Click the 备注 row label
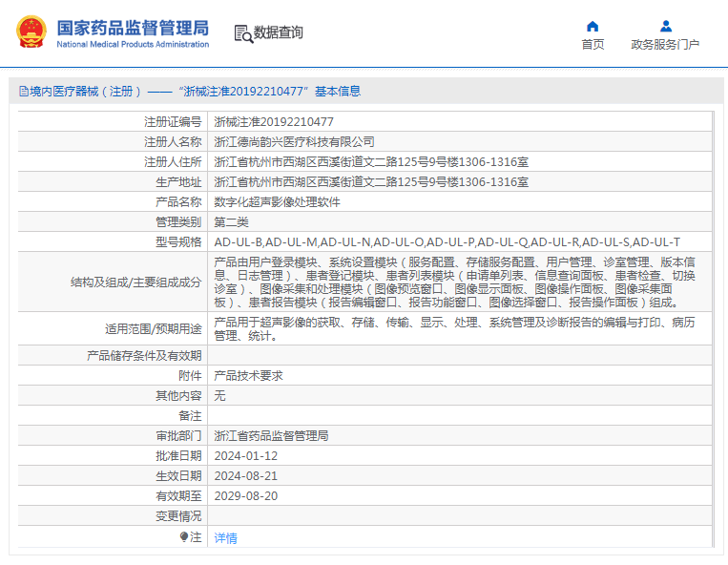The height and width of the screenshot is (565, 728). tap(191, 415)
